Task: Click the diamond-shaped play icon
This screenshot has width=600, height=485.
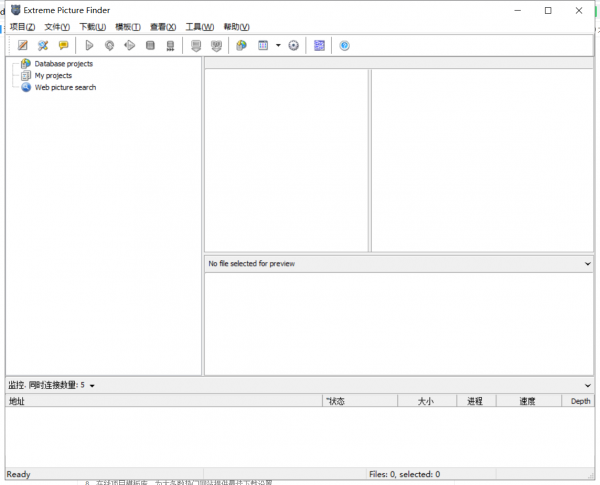Action: (130, 46)
